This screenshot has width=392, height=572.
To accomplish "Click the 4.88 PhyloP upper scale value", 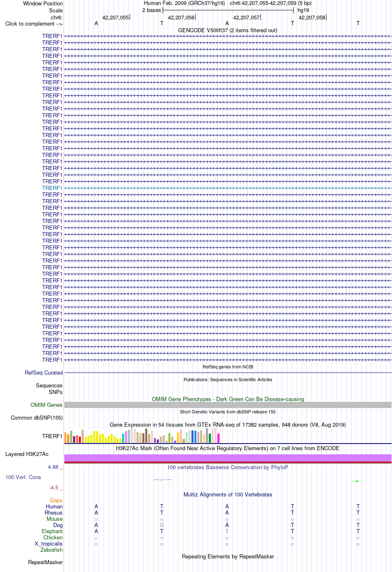I will tap(53, 467).
